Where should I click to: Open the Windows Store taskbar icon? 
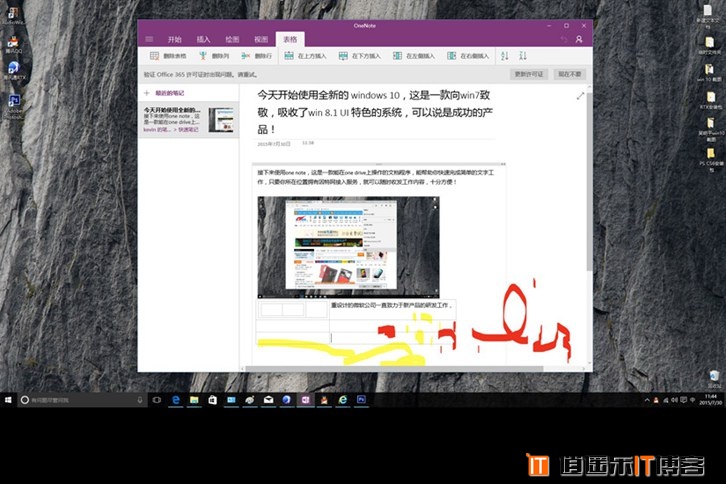point(213,400)
